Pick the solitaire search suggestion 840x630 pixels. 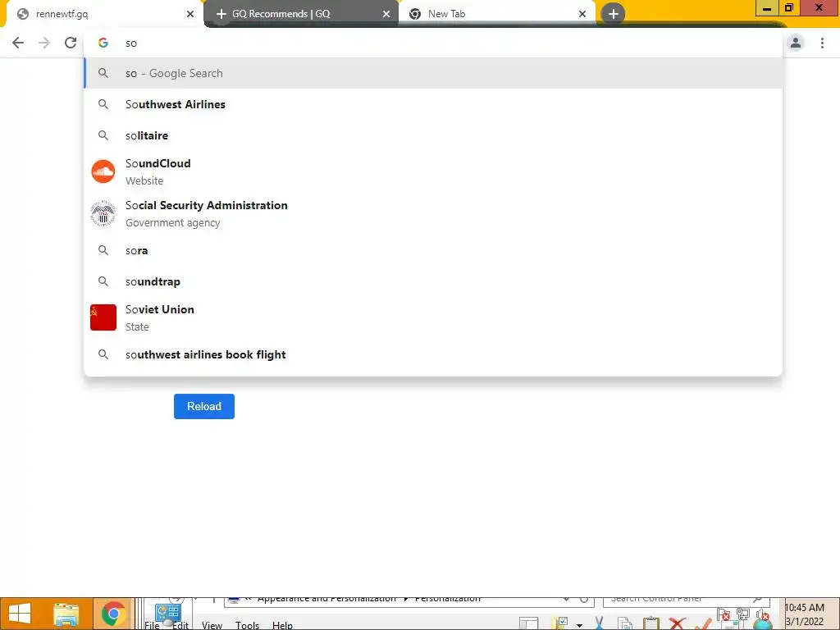click(433, 135)
